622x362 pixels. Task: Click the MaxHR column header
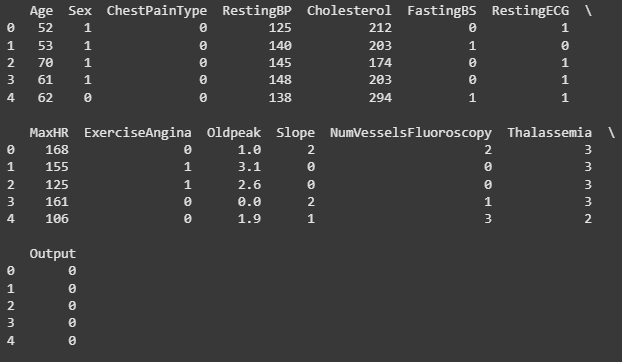(49, 132)
